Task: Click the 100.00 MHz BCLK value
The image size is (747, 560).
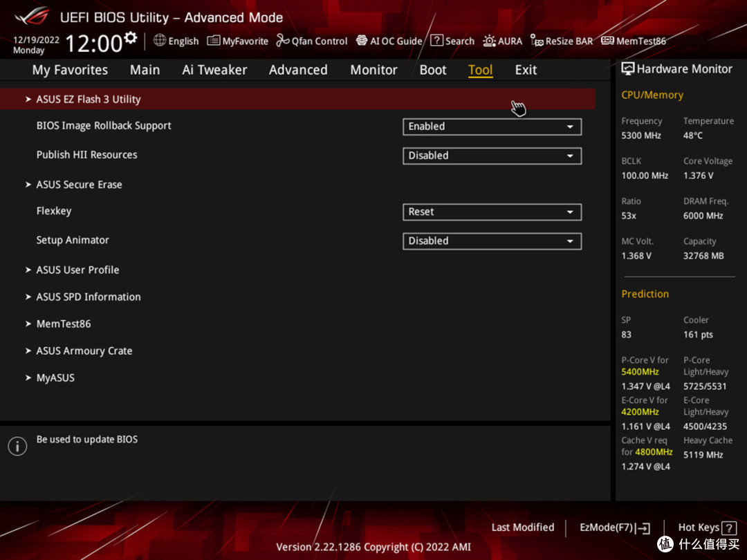Action: (x=645, y=176)
